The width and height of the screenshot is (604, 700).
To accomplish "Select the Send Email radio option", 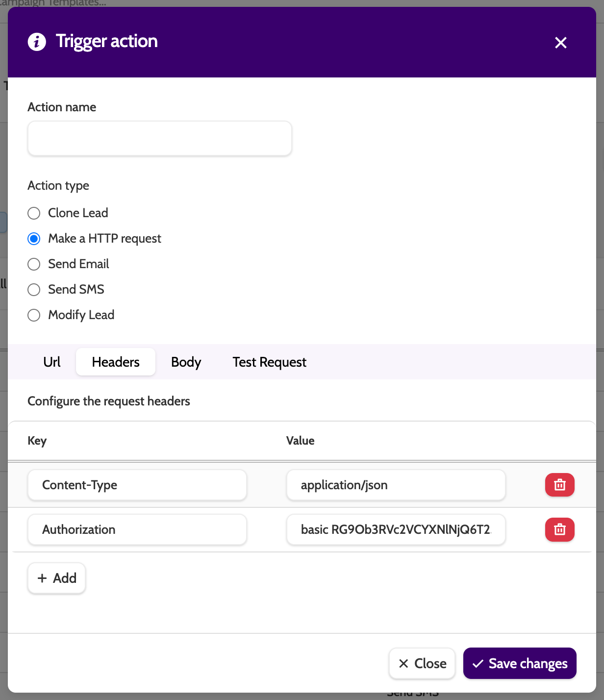I will 34,264.
